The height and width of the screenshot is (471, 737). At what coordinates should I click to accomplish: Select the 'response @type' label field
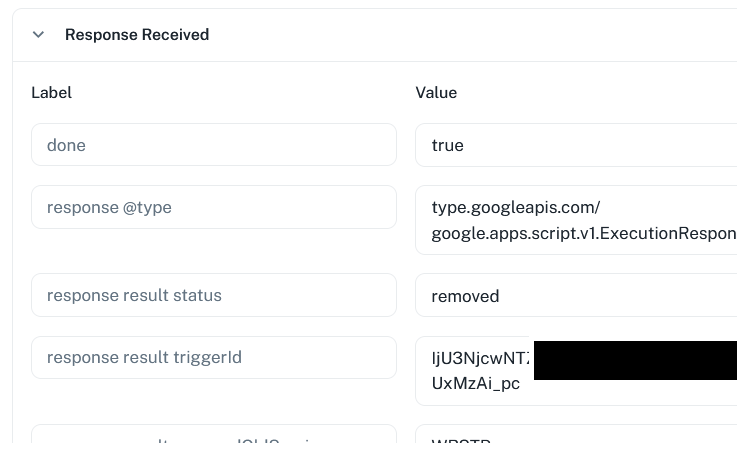coord(214,207)
